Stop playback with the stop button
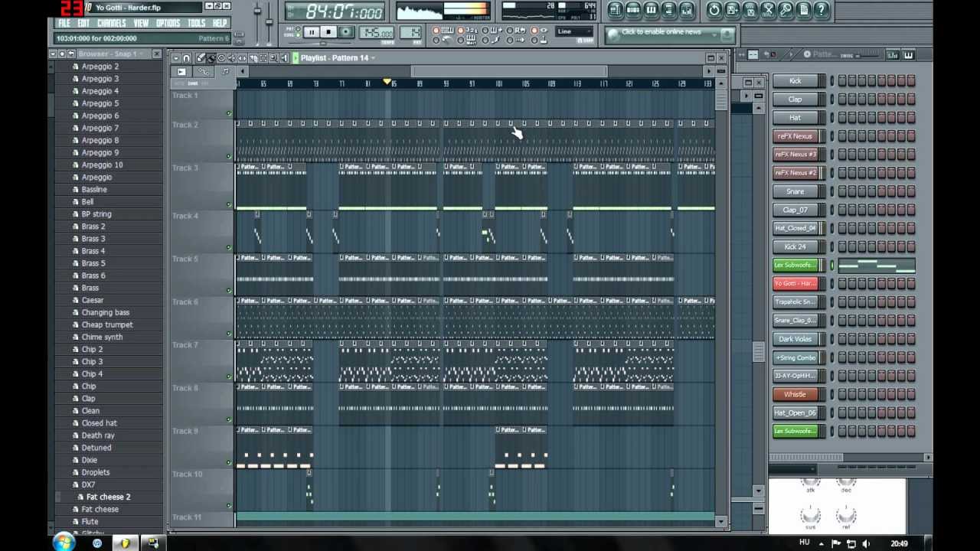The height and width of the screenshot is (551, 980). click(x=328, y=31)
